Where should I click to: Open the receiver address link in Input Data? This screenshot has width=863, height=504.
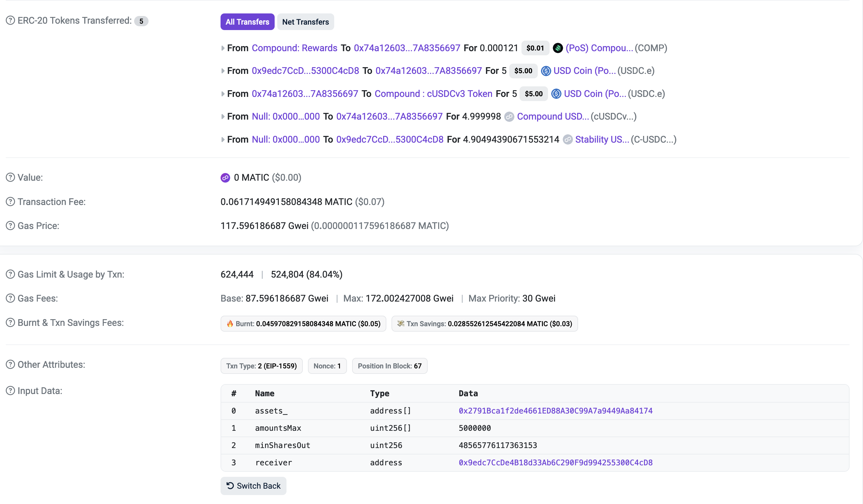555,463
